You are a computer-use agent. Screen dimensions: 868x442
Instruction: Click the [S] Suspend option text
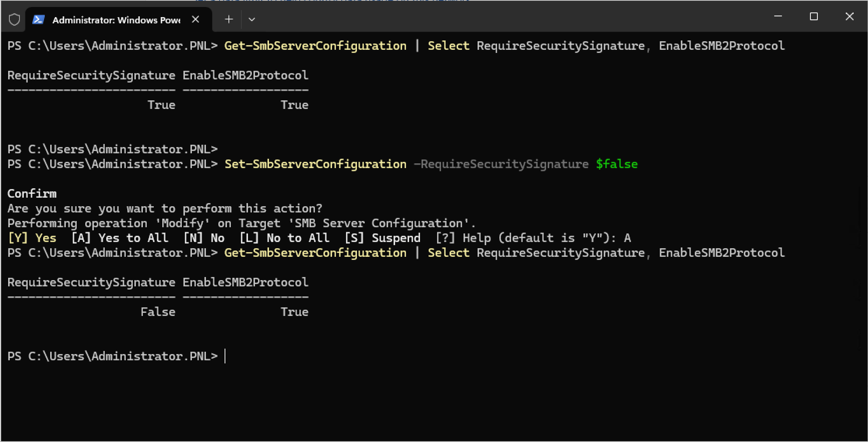tap(383, 238)
